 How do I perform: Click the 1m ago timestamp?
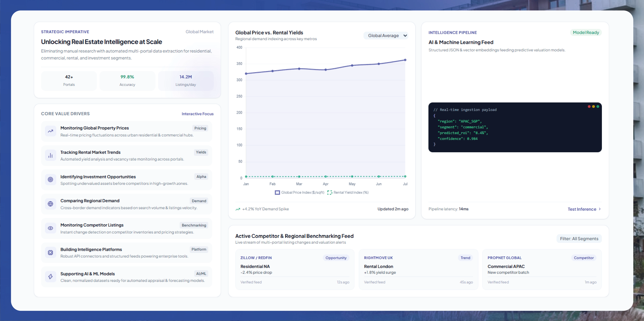click(x=591, y=282)
